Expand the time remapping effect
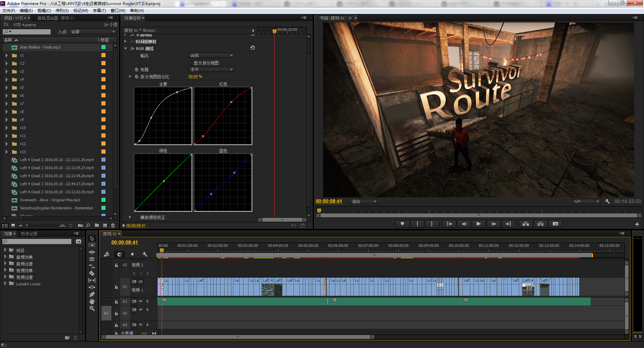Screen dimensions: 644x348 click(126, 42)
